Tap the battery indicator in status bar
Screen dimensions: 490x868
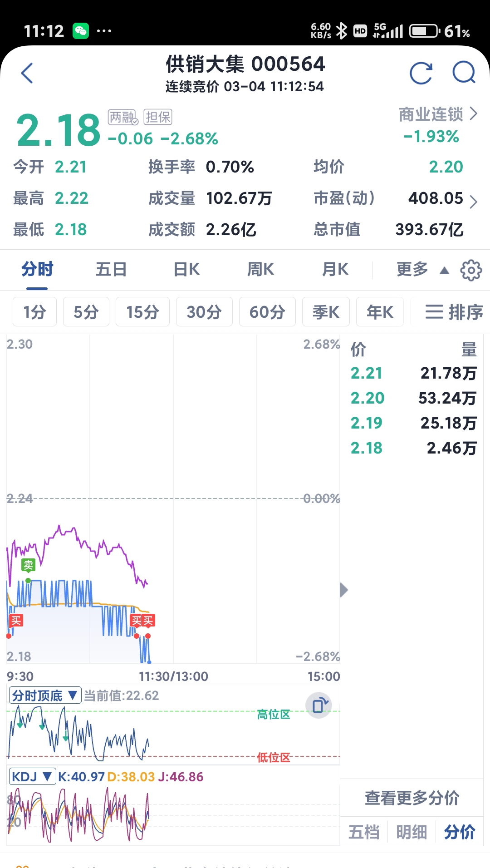pyautogui.click(x=424, y=31)
